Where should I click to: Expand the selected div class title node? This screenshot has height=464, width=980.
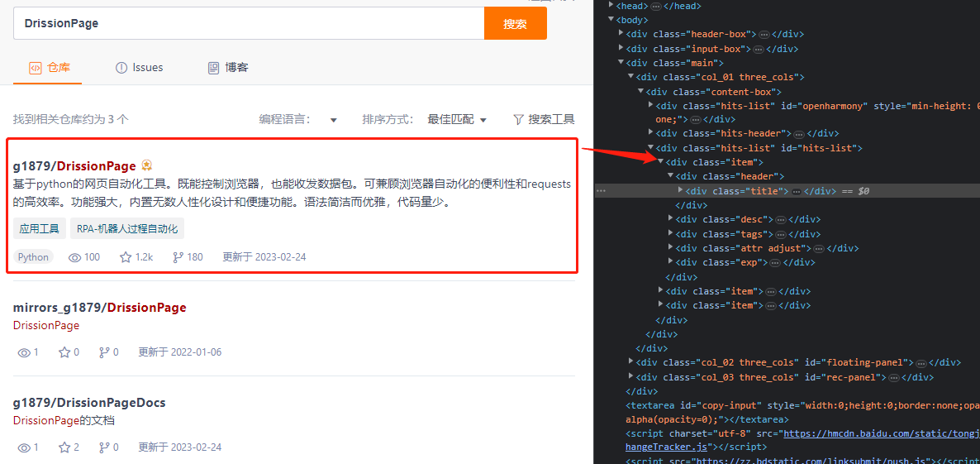click(681, 190)
